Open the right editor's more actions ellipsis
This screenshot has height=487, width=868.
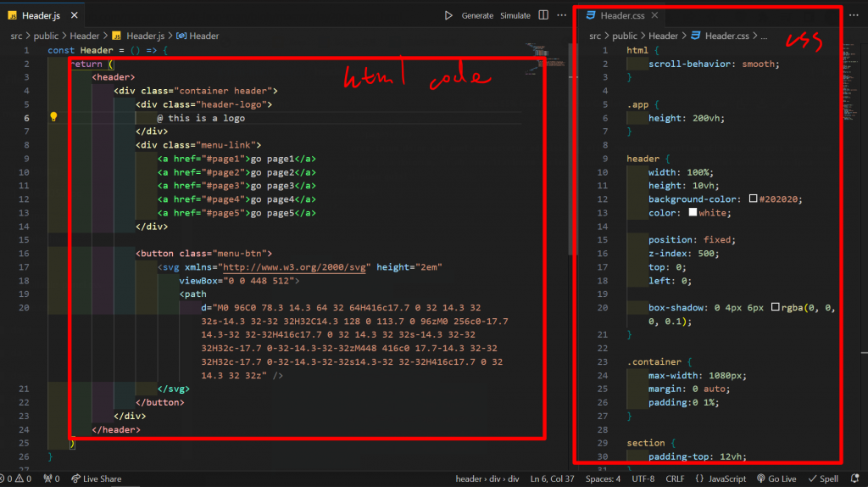854,15
